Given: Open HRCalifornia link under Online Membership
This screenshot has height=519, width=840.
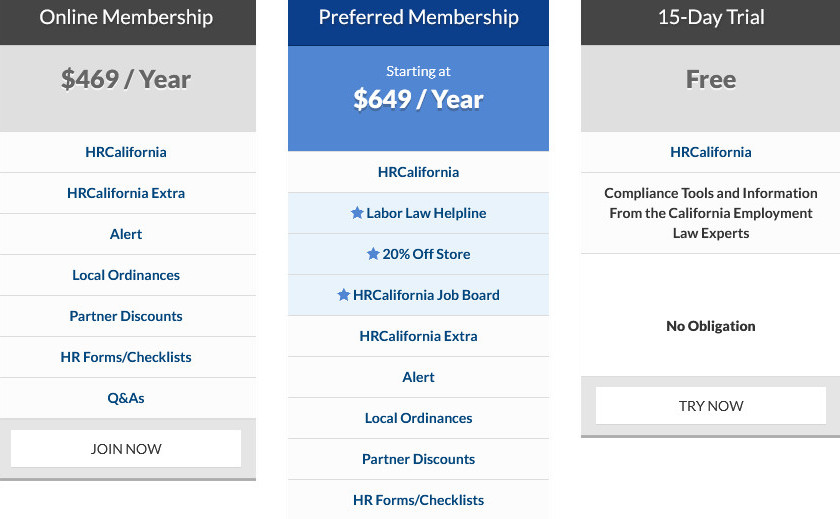Looking at the screenshot, I should [x=126, y=152].
